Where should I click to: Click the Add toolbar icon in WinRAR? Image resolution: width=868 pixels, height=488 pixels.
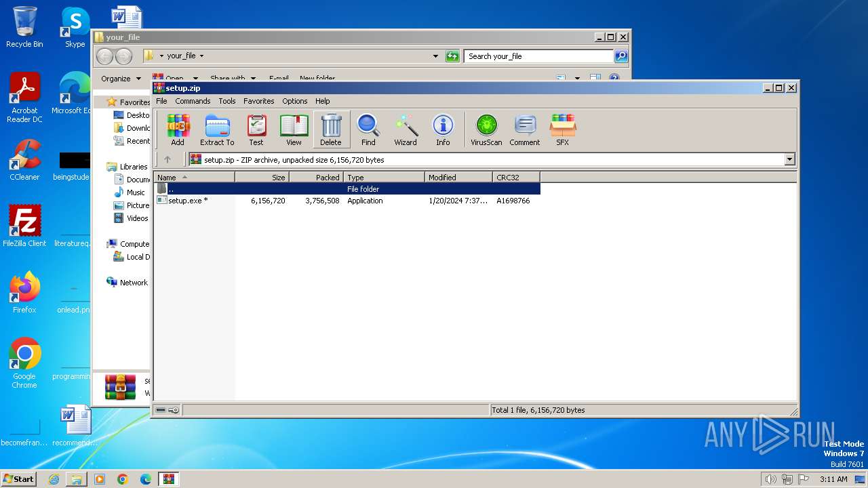(x=178, y=129)
